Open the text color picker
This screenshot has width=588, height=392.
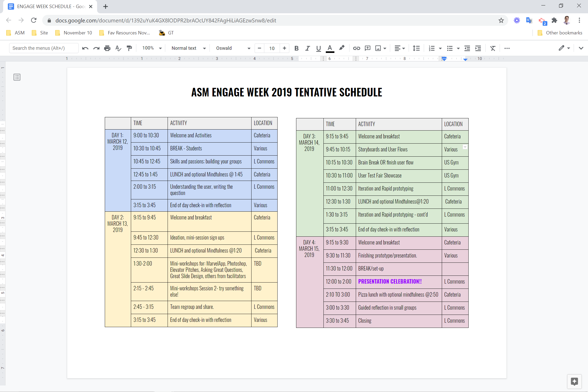330,48
